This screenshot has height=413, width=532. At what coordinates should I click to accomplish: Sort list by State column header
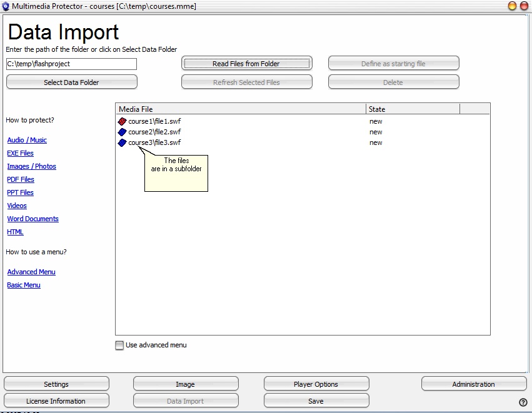pos(413,109)
